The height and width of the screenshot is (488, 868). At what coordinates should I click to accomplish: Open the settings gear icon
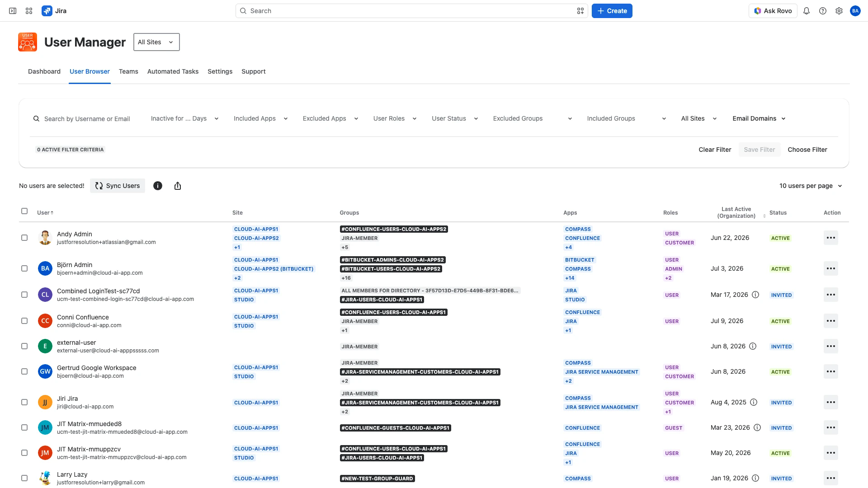click(839, 11)
